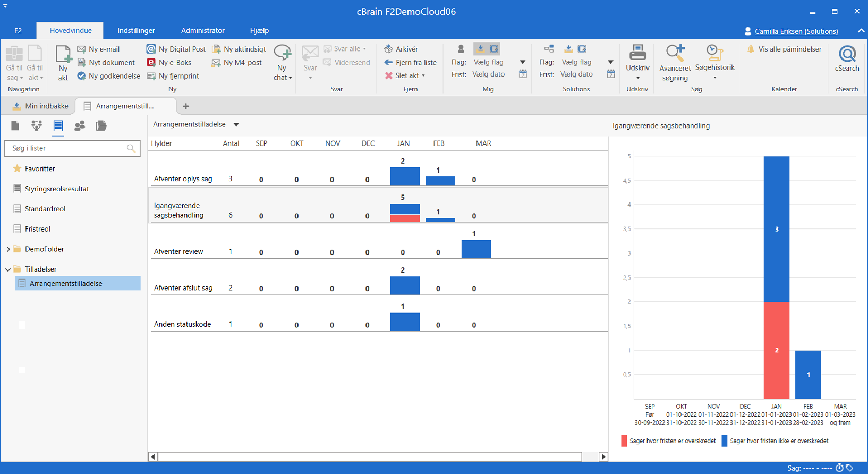Show the org unit view icon in sidebar
The width and height of the screenshot is (868, 474).
(x=37, y=126)
